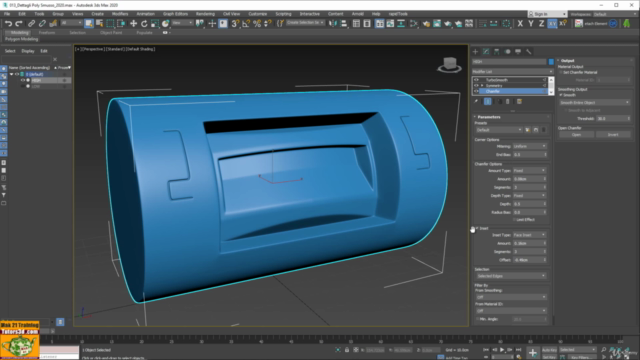Viewport: 640px width, 360px height.
Task: Click the ViewCube in the viewport
Action: [449, 64]
